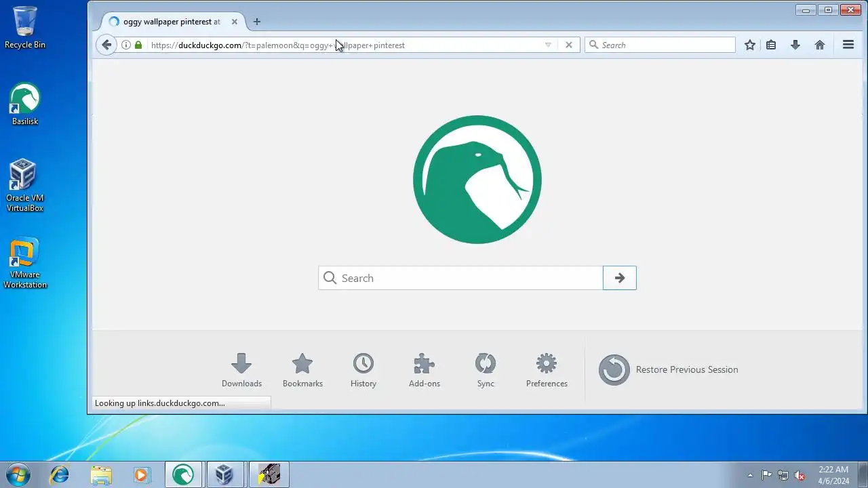Open Windows Media Player from the taskbar
This screenshot has height=488, width=868.
tap(141, 474)
